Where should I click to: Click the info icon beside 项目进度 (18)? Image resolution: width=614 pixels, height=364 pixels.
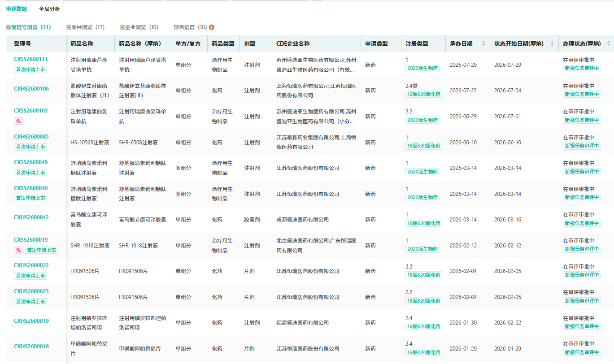[212, 27]
